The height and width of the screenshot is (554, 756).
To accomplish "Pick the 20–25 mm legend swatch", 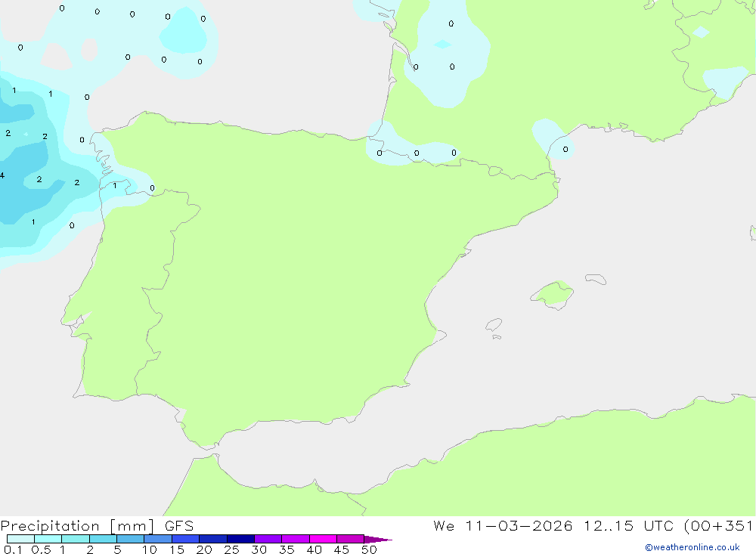I will 212,539.
